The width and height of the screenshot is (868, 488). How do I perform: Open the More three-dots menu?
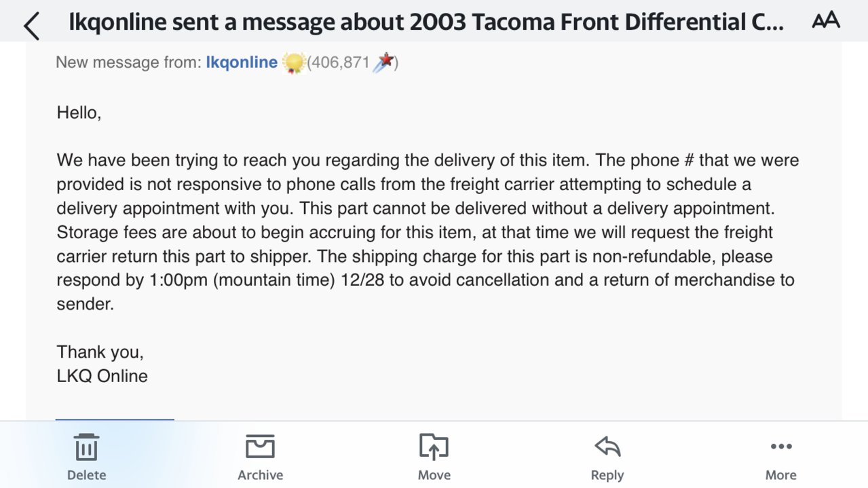click(x=781, y=446)
